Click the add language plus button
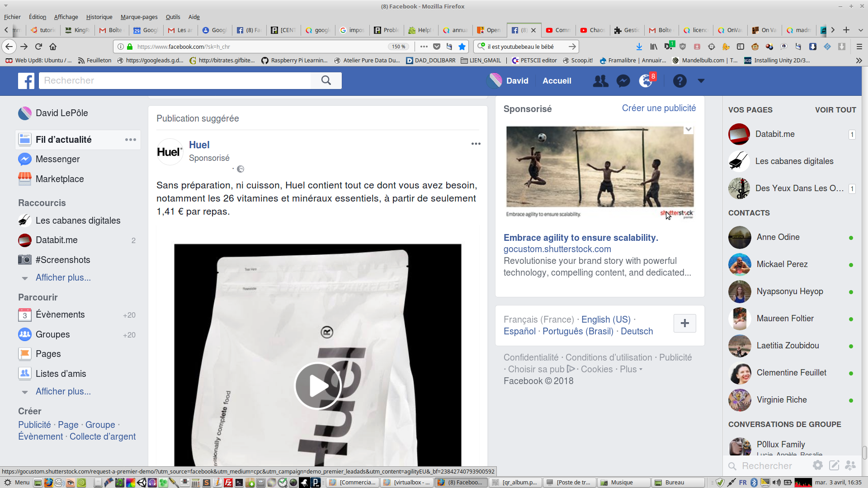Screen dimensions: 868x488 (x=684, y=323)
